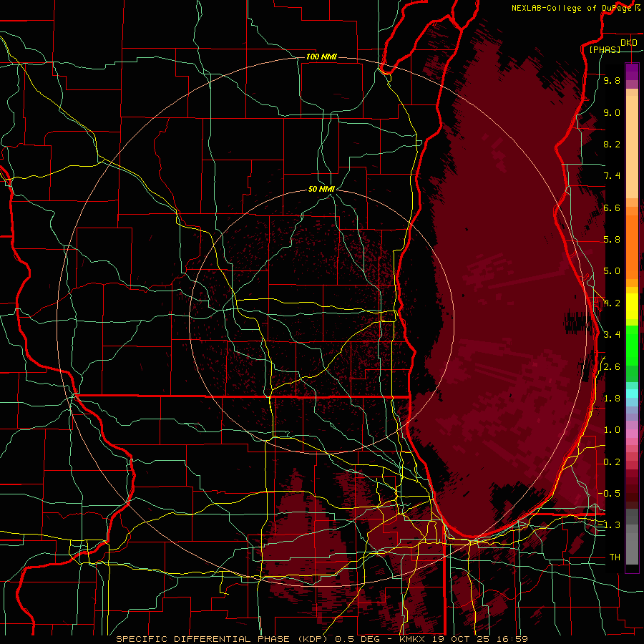Click the legend value "5.0"
This screenshot has height=644, width=644.
[x=612, y=271]
